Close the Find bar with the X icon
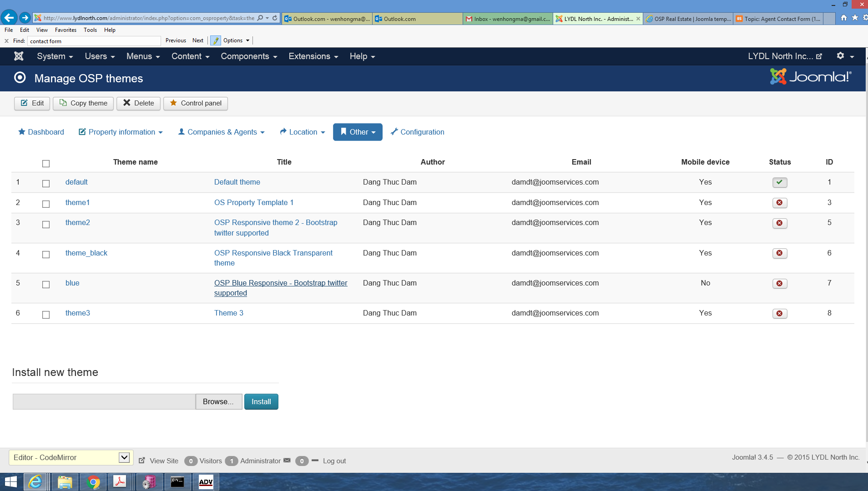Viewport: 868px width, 491px height. tap(6, 41)
